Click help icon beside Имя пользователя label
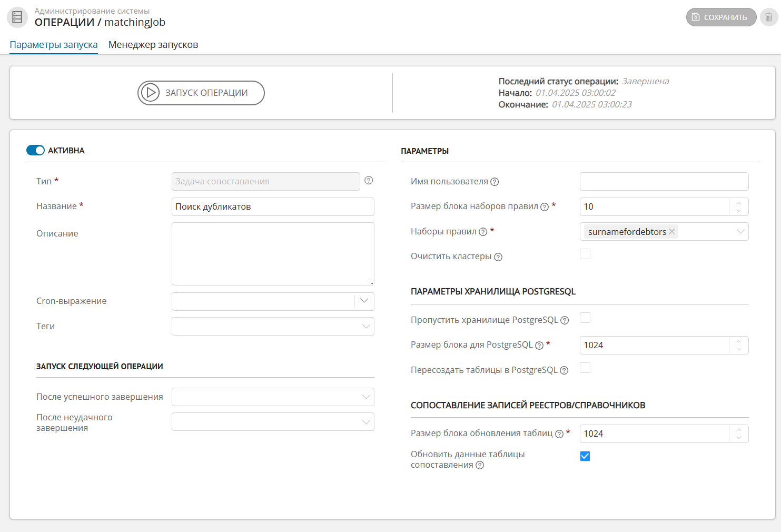This screenshot has height=532, width=781. [495, 182]
